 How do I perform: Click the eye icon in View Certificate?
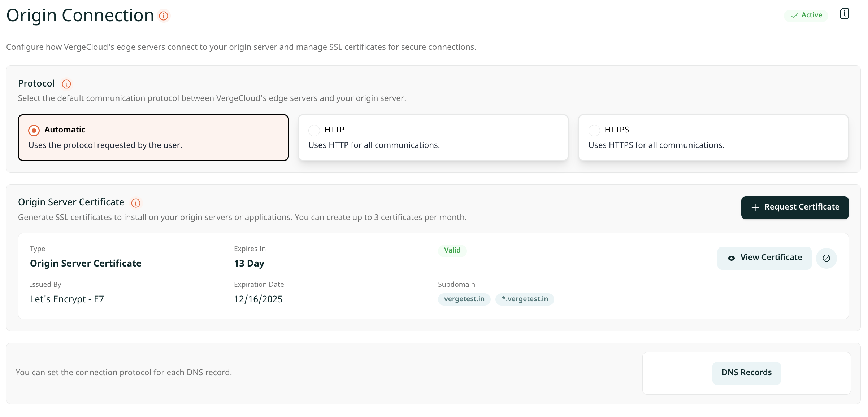coord(731,258)
